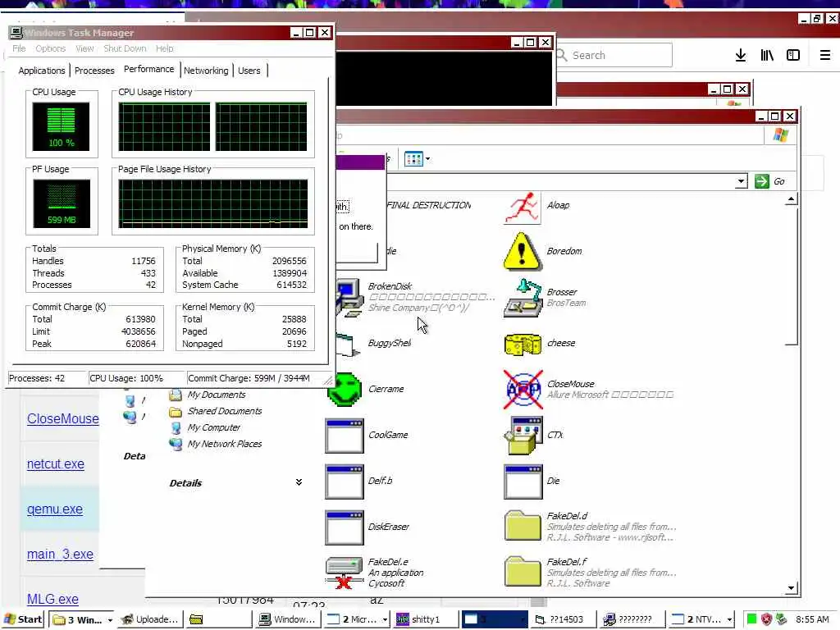
Task: Open the CloseMouse download link
Action: point(62,419)
